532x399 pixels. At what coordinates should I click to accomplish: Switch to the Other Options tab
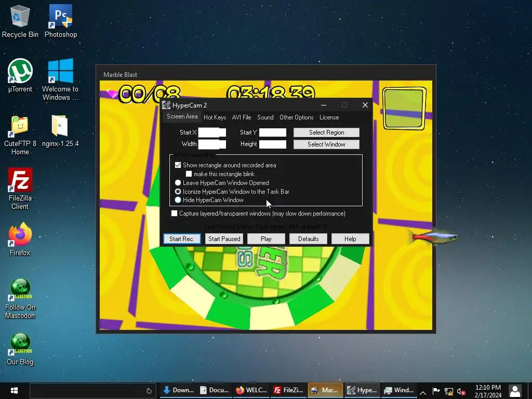(x=297, y=117)
